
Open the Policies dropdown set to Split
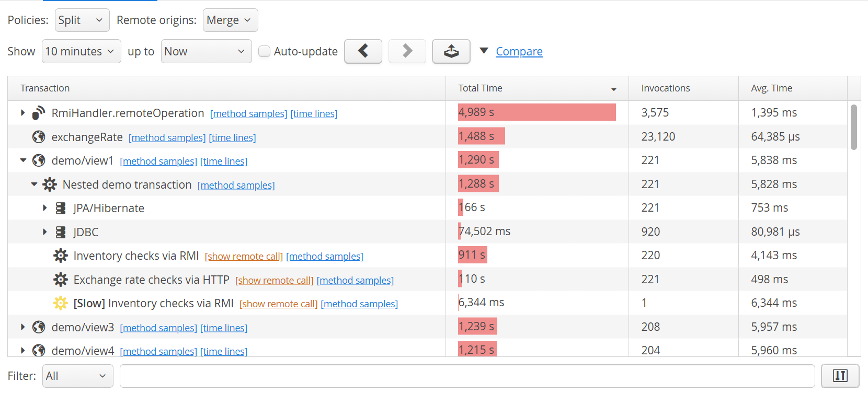(82, 20)
